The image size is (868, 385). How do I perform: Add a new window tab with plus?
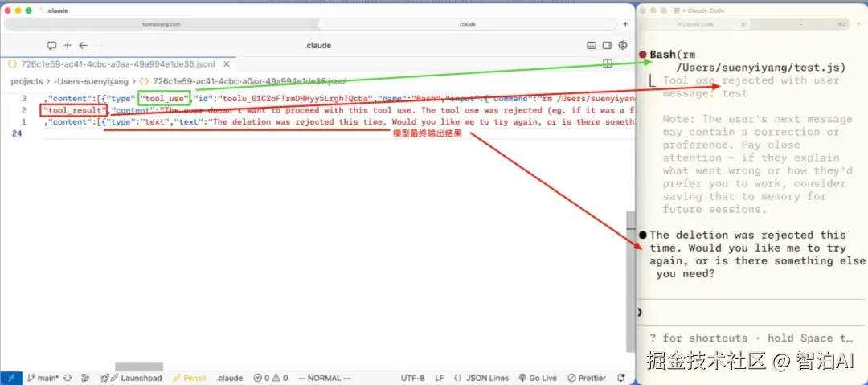(625, 24)
